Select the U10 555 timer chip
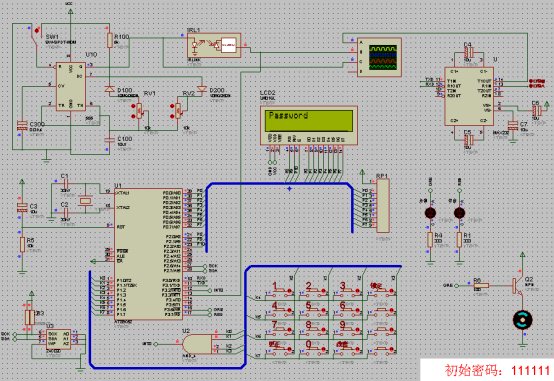The height and width of the screenshot is (381, 554). tap(71, 86)
